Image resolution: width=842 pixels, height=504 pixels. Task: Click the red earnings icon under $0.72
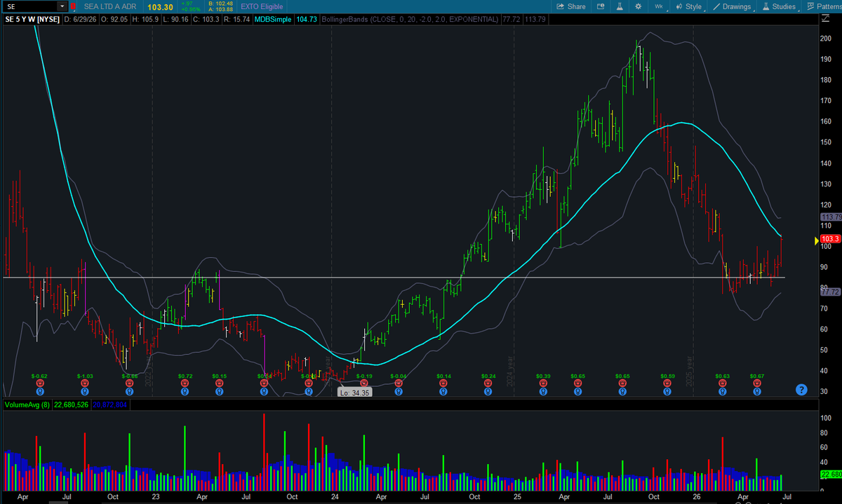click(185, 384)
